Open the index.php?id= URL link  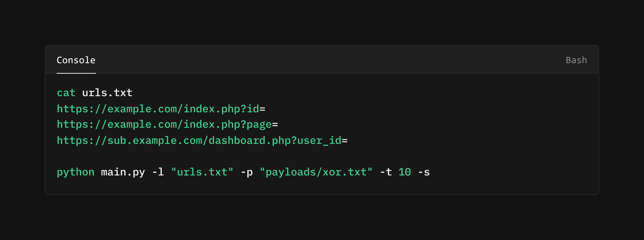161,109
